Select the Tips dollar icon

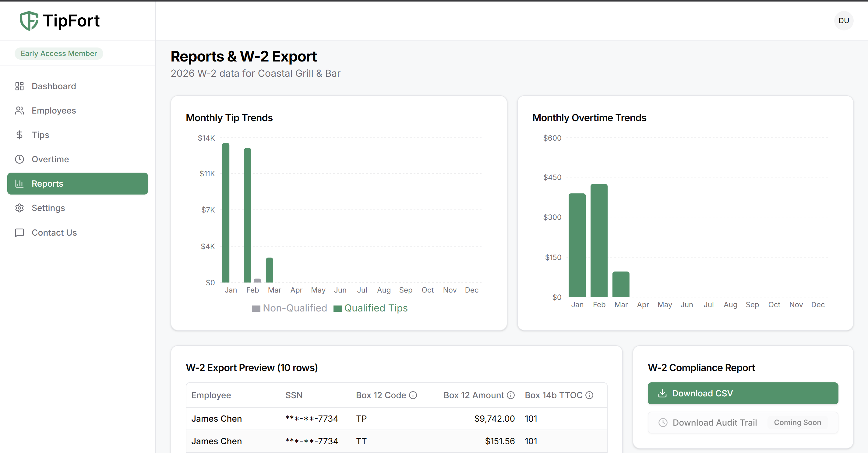click(x=19, y=135)
